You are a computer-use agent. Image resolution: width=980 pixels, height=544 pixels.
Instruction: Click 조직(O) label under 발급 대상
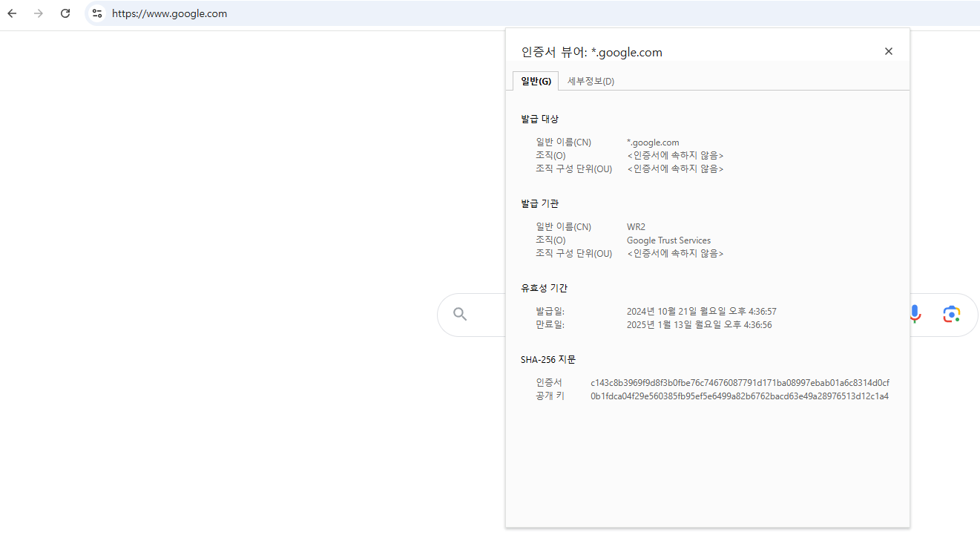point(550,156)
